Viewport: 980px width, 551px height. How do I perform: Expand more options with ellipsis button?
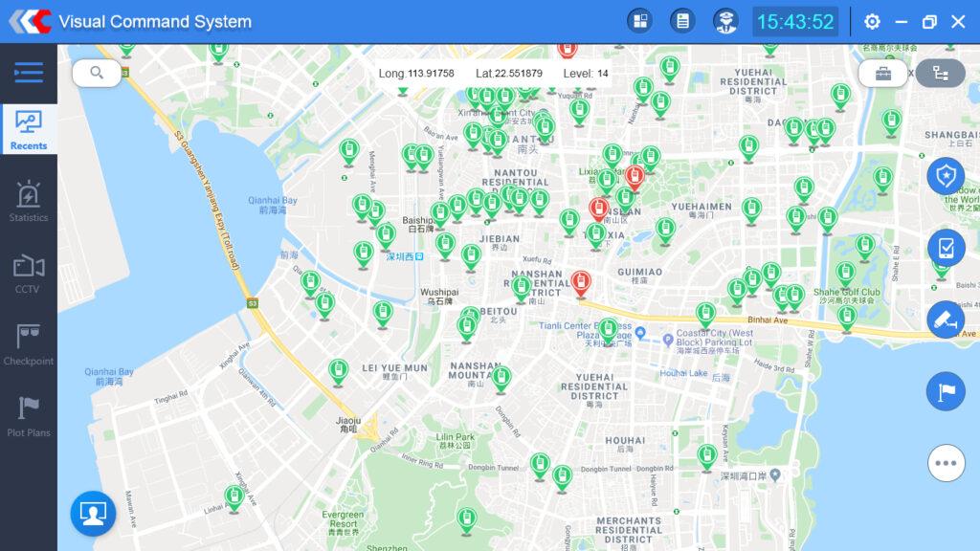[x=946, y=463]
